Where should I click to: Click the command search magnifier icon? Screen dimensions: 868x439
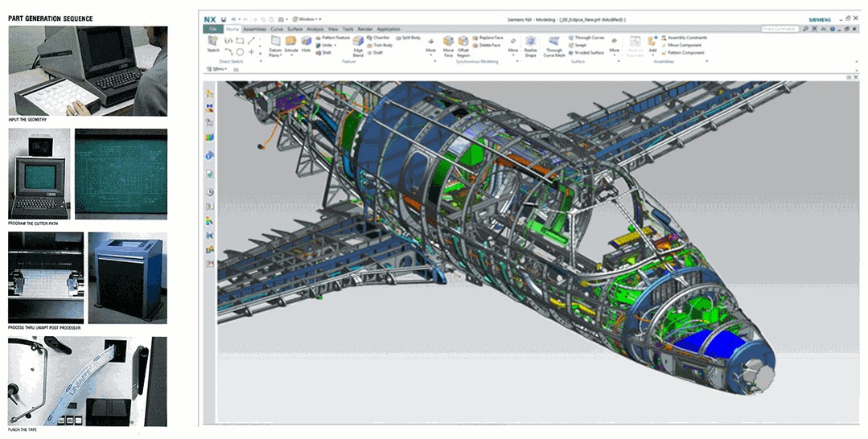tap(805, 29)
